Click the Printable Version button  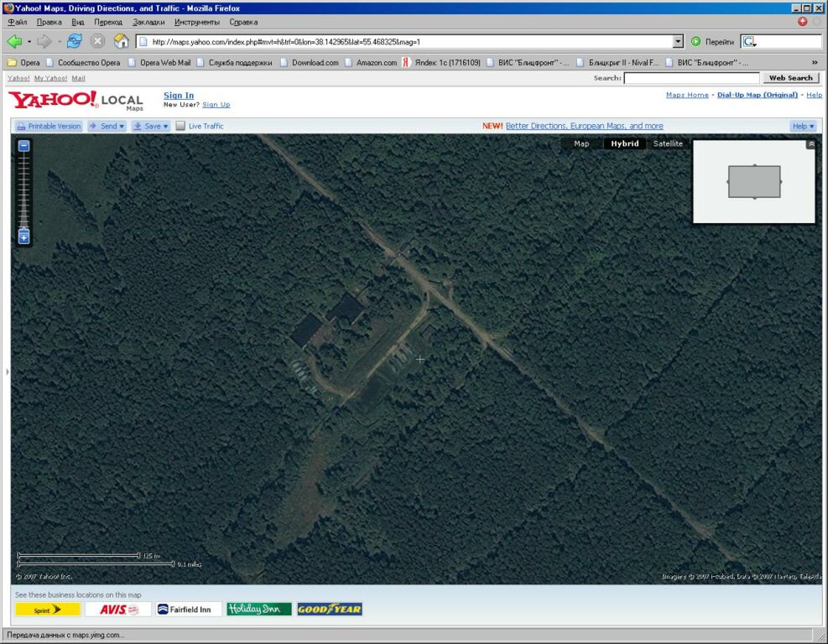coord(48,126)
